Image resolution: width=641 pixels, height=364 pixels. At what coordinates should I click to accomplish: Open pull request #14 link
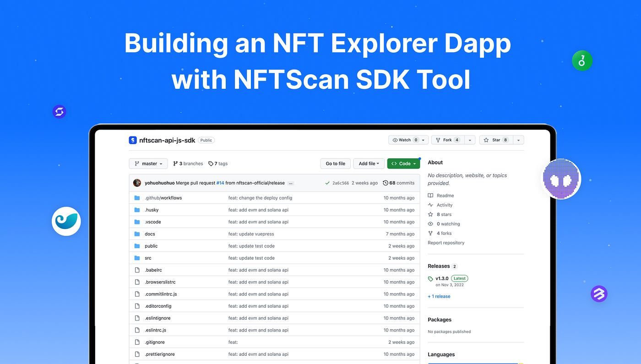coord(220,183)
